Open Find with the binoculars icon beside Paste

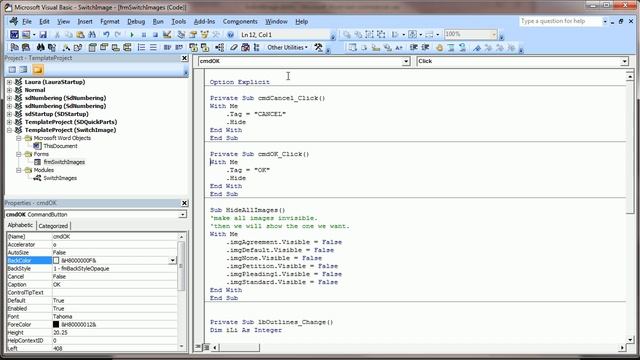pos(92,35)
